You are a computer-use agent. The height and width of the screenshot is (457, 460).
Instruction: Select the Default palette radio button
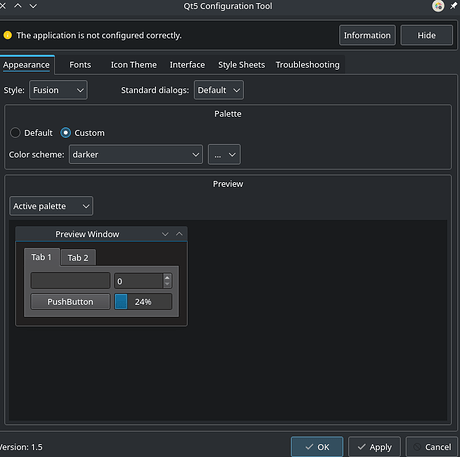15,133
